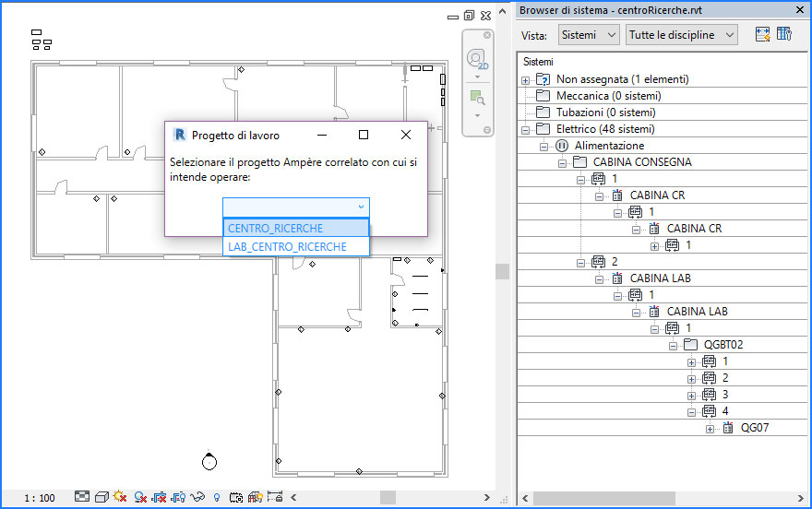Select the QGBT02 row label
This screenshot has height=509, width=812.
pos(723,345)
